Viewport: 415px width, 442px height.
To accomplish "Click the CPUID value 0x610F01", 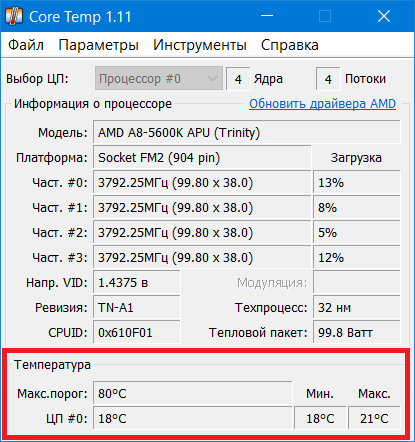I will [137, 332].
